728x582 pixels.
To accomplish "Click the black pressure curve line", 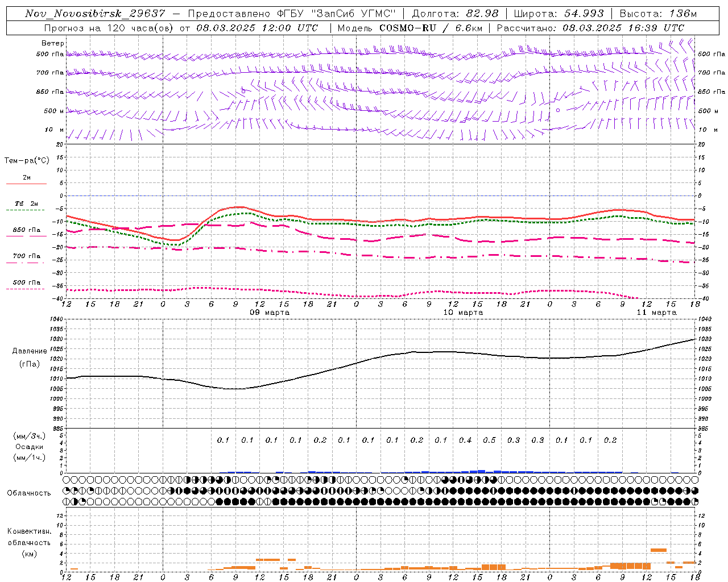I will (x=381, y=357).
